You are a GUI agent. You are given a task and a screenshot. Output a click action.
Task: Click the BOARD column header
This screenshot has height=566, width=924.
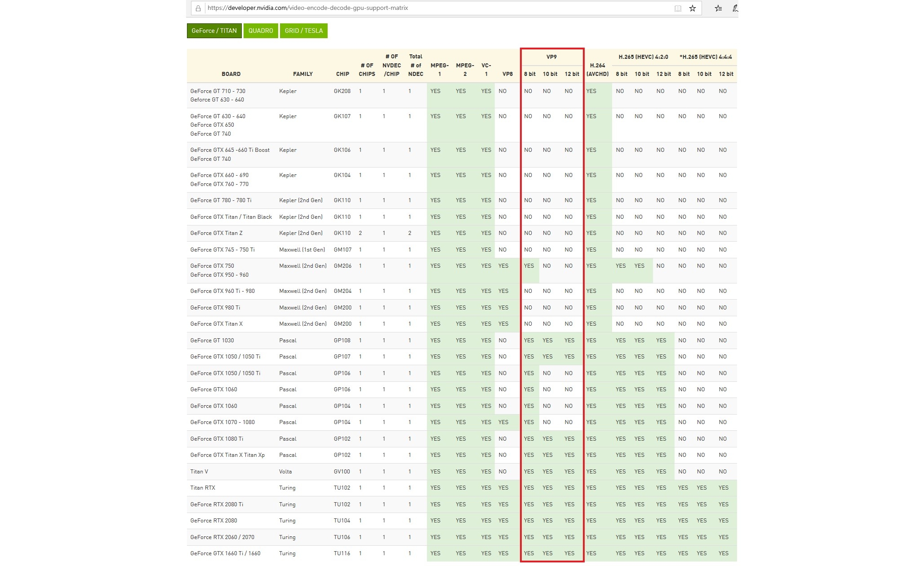point(231,74)
